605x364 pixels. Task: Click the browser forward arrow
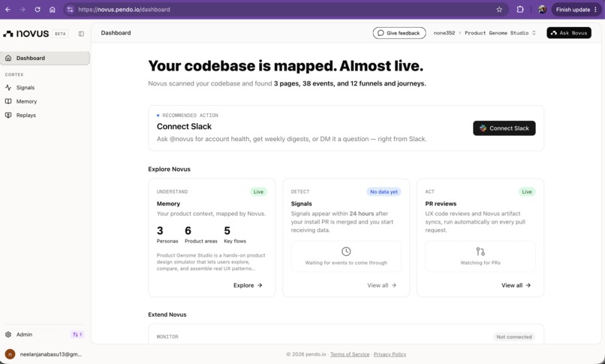click(x=23, y=10)
